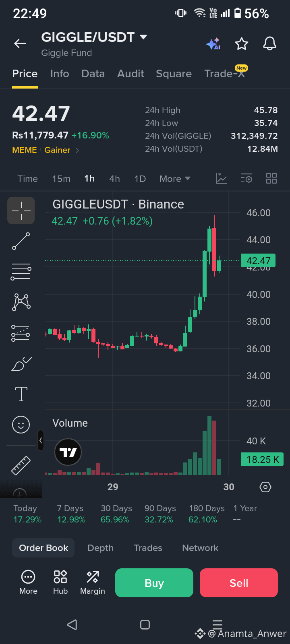Screen dimensions: 290x644
Task: Click the Volume indicator label
Action: (70, 423)
